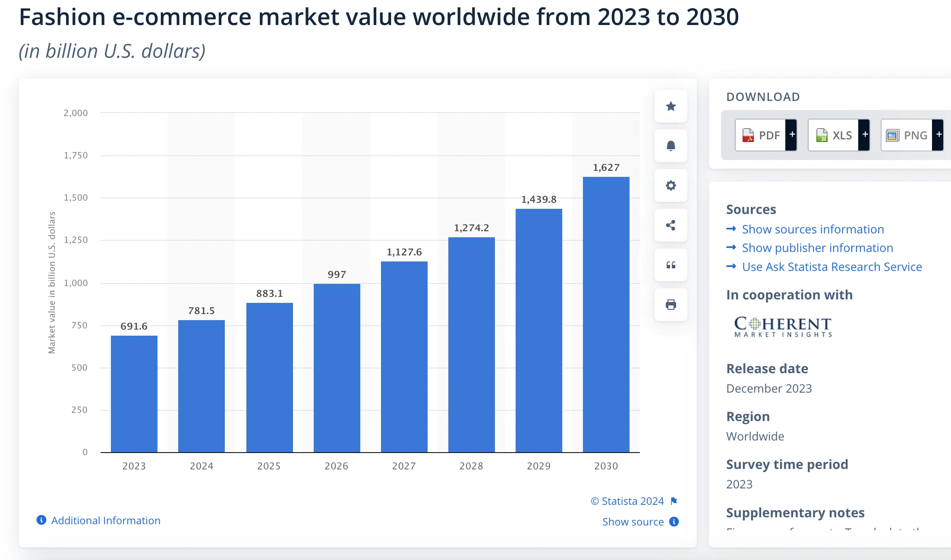Click the Additional Information info icon
The image size is (951, 560).
41,520
